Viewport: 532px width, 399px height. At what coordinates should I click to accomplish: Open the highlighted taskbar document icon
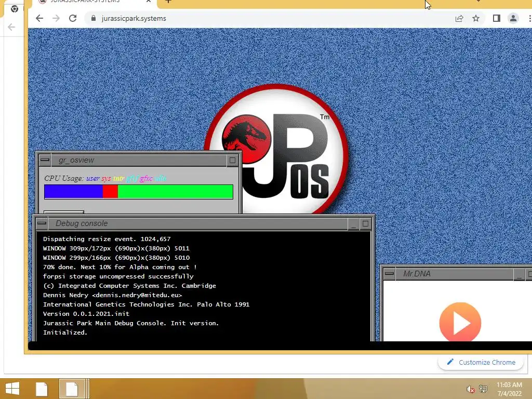click(x=72, y=389)
